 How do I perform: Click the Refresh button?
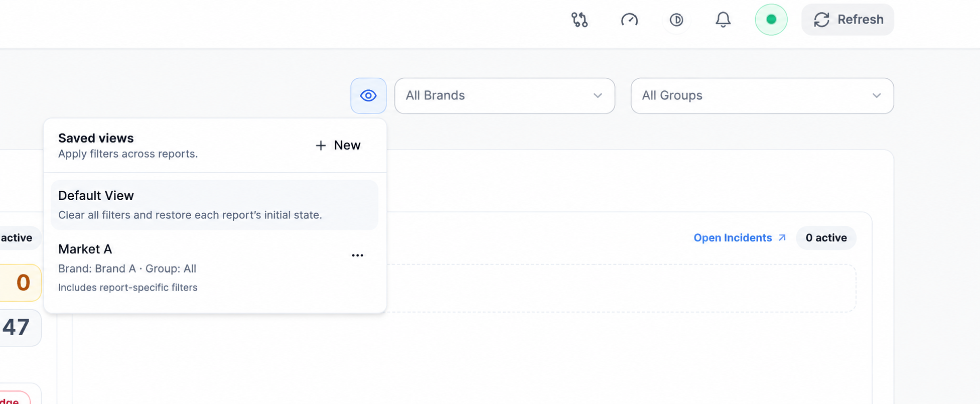click(x=848, y=20)
